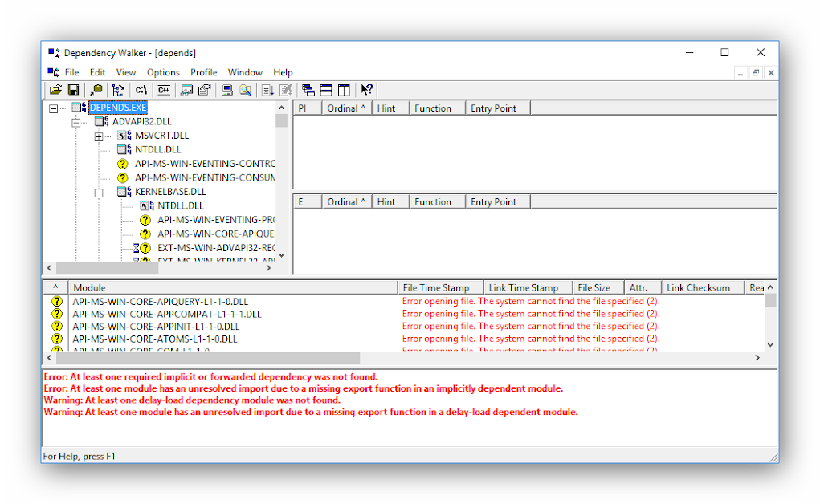Click the Open file toolbar icon
The height and width of the screenshot is (504, 820).
[x=55, y=90]
